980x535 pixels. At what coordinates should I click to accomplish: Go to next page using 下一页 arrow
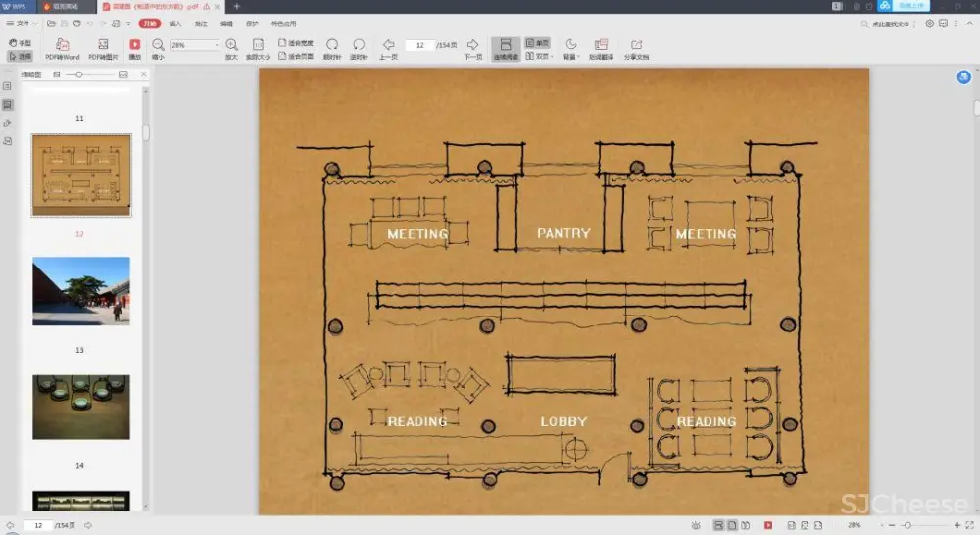472,45
